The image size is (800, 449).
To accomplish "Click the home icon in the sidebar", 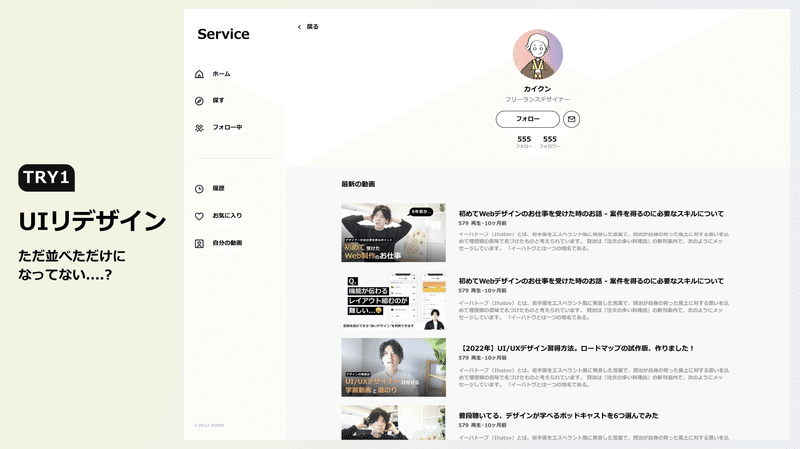I will (x=199, y=74).
